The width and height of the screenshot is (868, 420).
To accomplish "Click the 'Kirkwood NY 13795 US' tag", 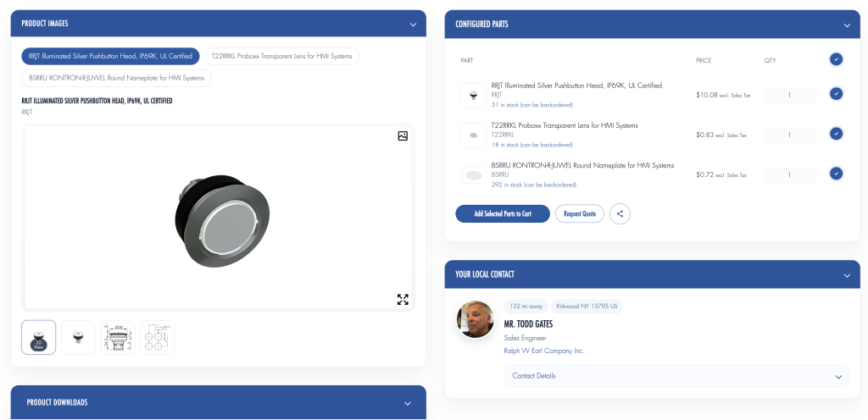I will coord(587,307).
